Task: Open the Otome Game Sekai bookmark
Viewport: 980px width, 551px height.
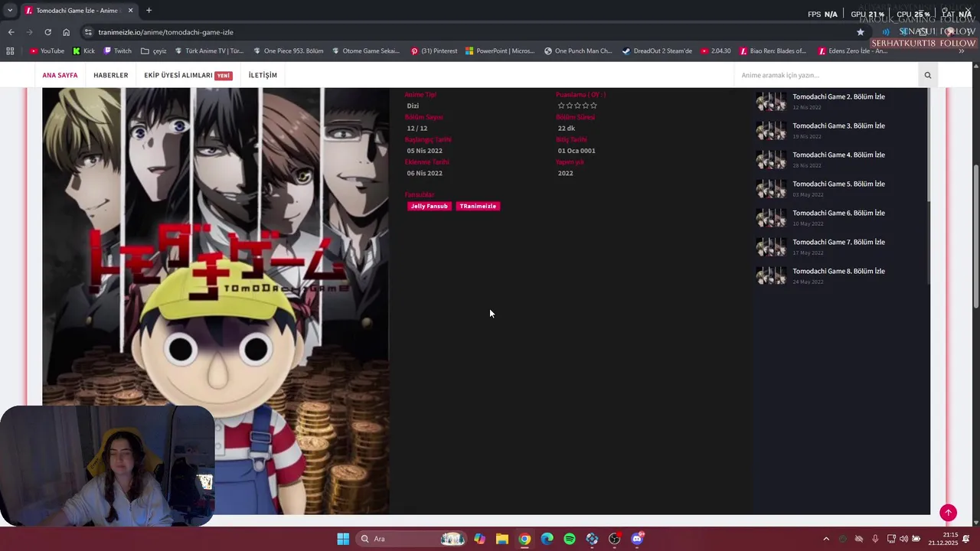Action: point(366,51)
